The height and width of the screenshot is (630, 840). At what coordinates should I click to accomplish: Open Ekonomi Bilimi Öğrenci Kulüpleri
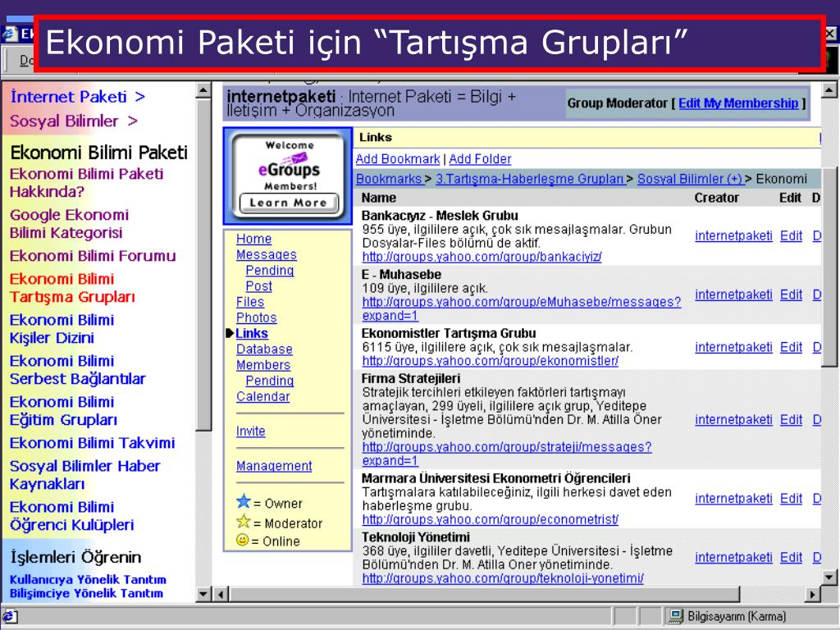(x=72, y=516)
